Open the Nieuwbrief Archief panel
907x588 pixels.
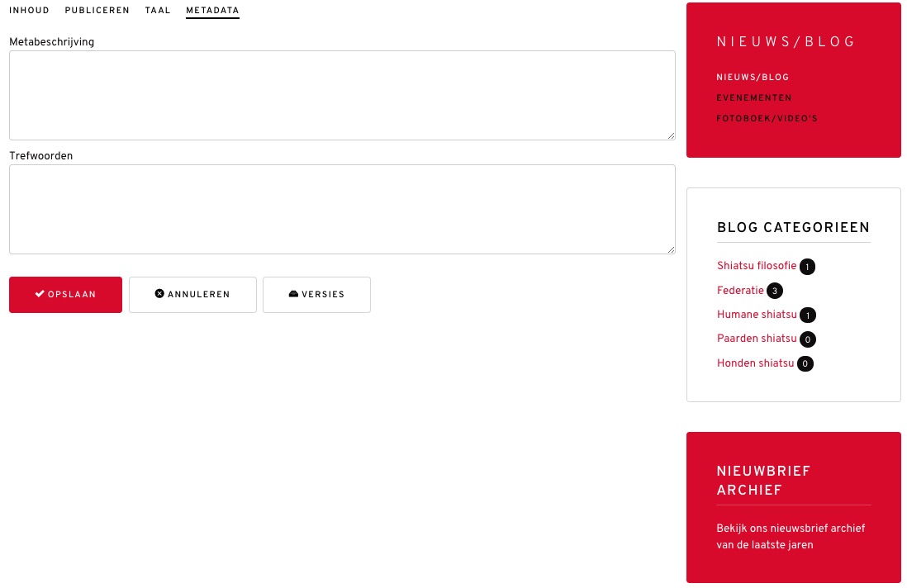[794, 507]
